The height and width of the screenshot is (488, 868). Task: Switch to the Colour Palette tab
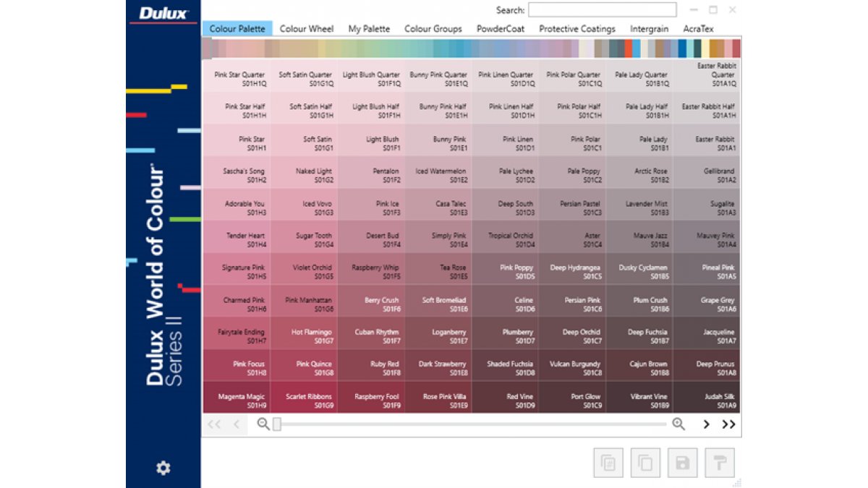coord(237,29)
